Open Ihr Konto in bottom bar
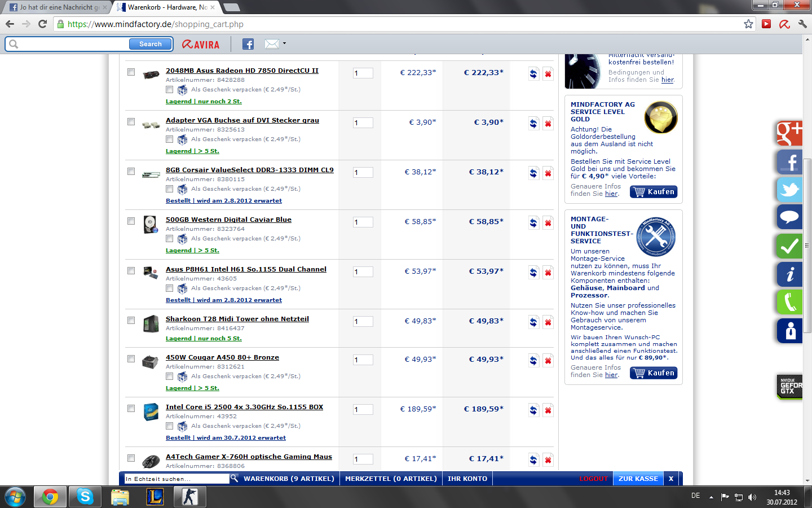The image size is (812, 508). coord(467,479)
